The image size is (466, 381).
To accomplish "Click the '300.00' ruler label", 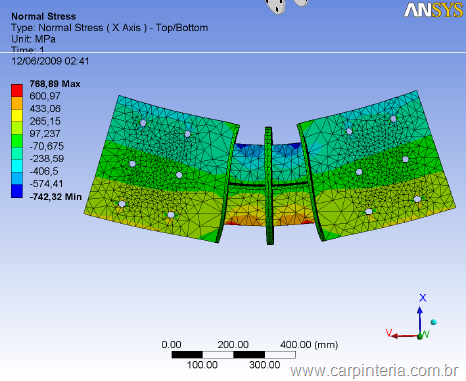I will pos(264,365).
